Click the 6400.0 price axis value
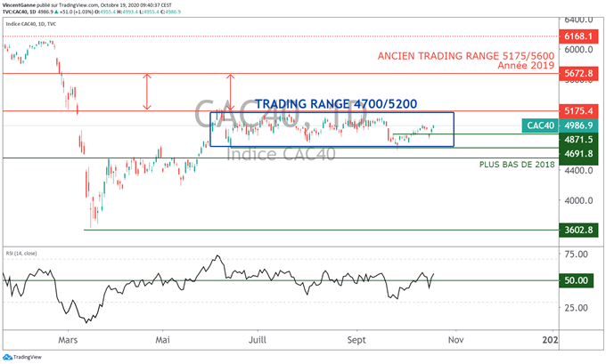606x364 pixels. tap(578, 20)
